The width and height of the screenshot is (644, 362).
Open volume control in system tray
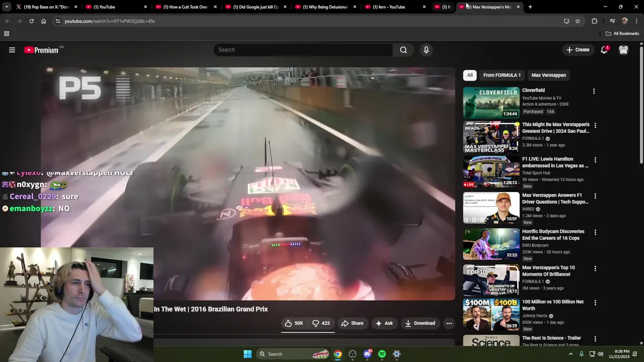click(601, 354)
